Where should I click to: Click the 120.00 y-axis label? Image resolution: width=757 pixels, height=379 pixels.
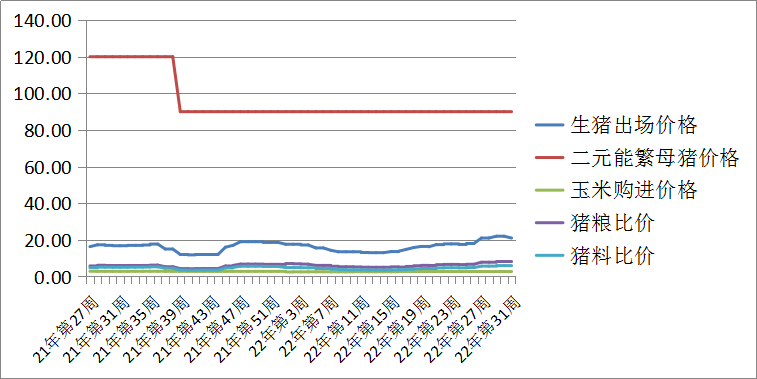(x=42, y=57)
